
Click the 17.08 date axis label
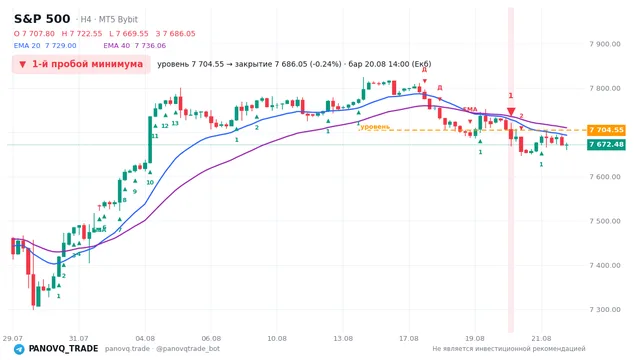409,338
